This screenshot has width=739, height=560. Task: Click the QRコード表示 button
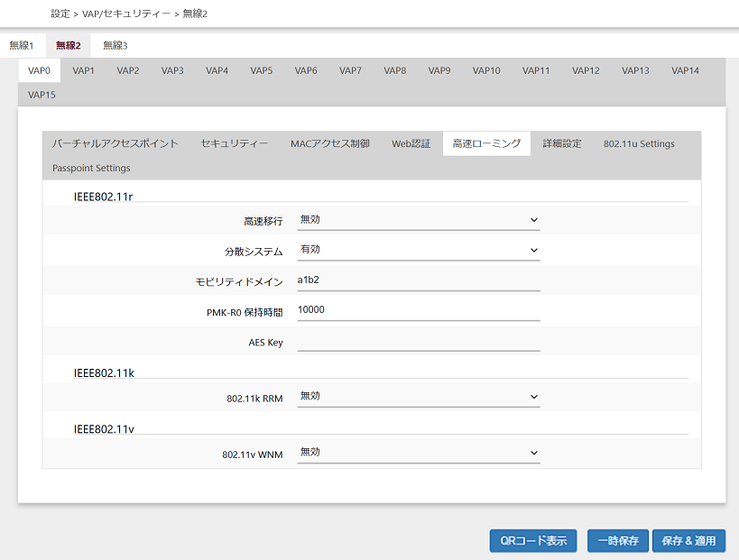tap(533, 541)
